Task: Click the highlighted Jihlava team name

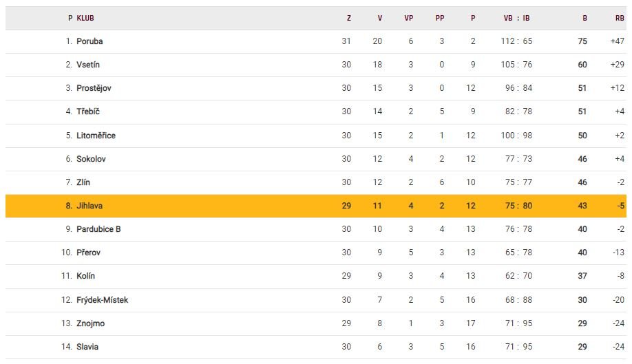Action: (89, 206)
